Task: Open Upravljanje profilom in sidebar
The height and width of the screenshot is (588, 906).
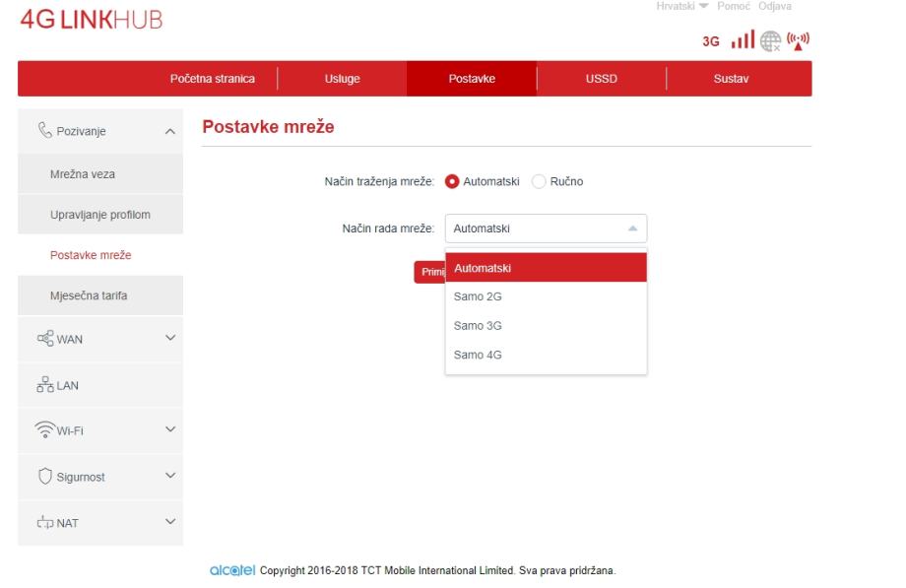Action: [100, 215]
